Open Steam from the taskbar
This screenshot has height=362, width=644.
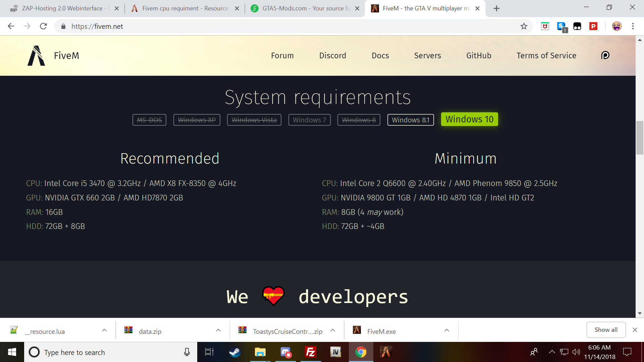click(234, 352)
